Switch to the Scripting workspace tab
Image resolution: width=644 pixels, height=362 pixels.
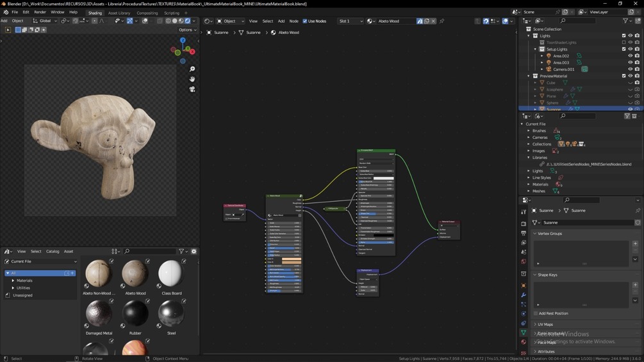coord(172,13)
